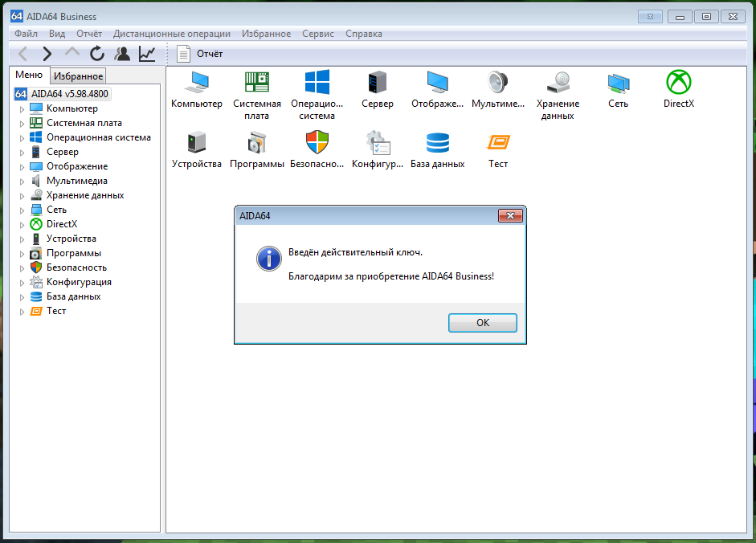Click the forward navigation arrow

(47, 54)
